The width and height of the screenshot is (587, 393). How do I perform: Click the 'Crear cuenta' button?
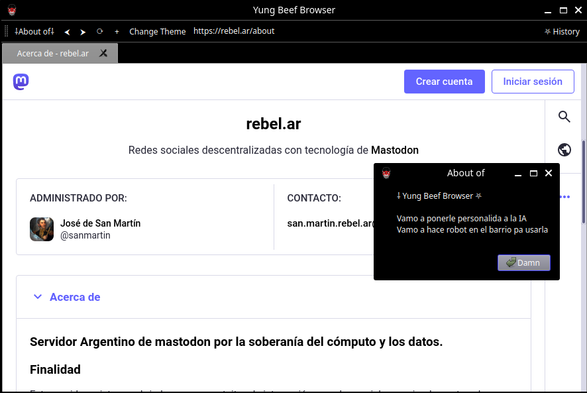tap(444, 82)
